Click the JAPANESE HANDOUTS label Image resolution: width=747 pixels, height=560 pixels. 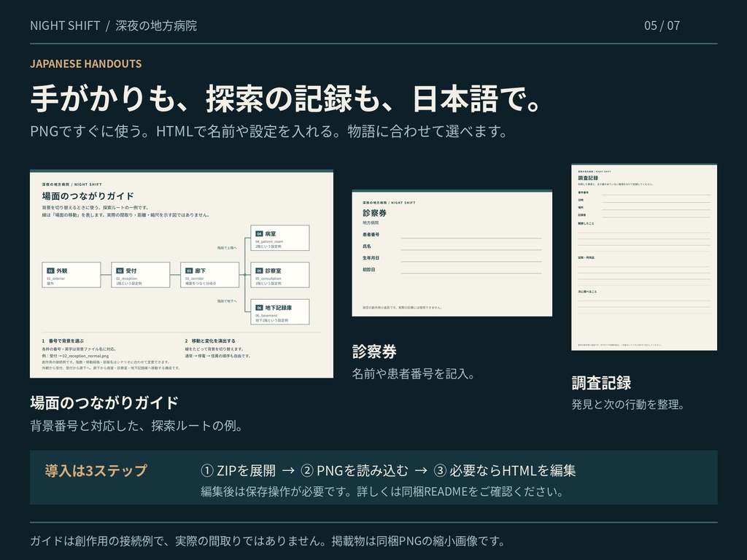click(86, 64)
